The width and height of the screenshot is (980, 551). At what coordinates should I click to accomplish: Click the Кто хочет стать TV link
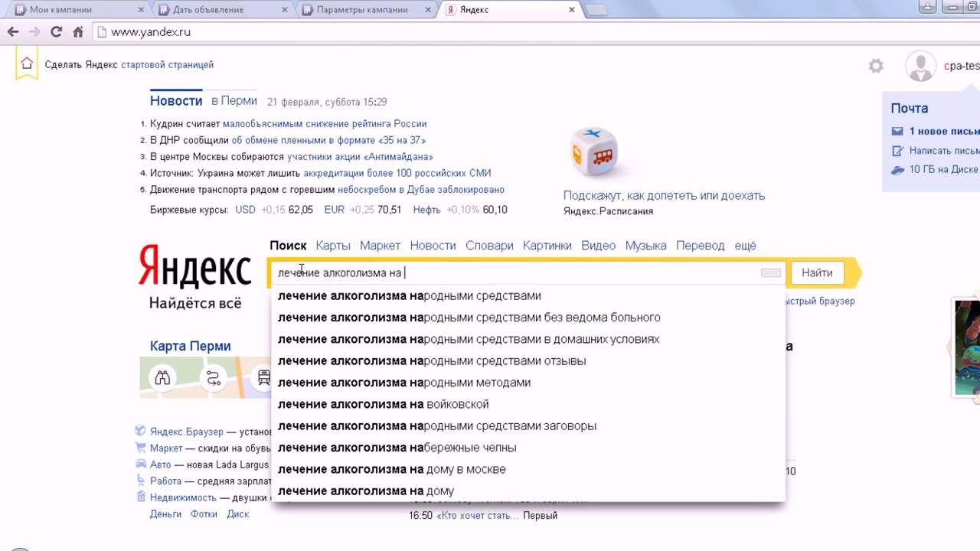pyautogui.click(x=477, y=516)
